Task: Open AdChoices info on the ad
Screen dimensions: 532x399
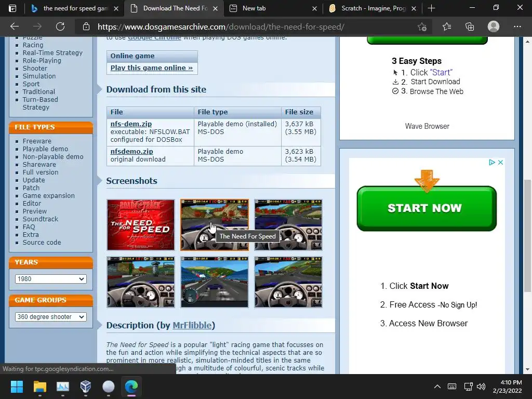Action: [491, 163]
